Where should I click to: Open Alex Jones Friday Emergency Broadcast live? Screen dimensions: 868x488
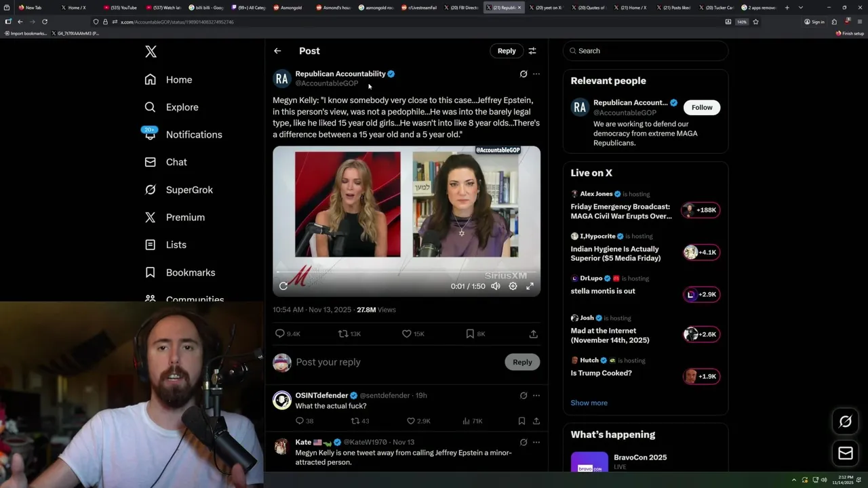pyautogui.click(x=645, y=205)
